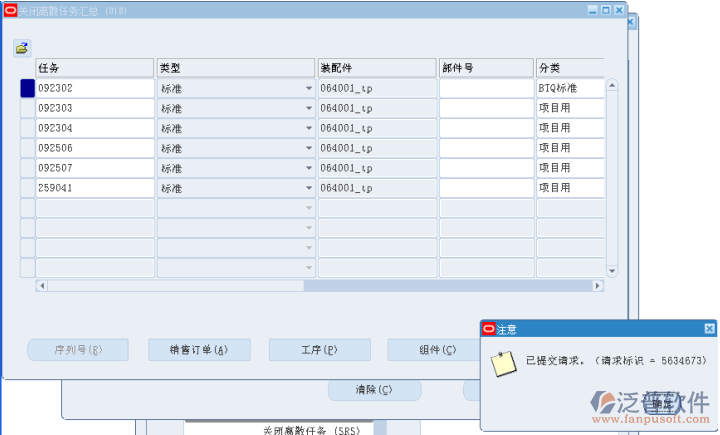This screenshot has width=720, height=435.
Task: Click the task field containing 092506
Action: (x=94, y=148)
